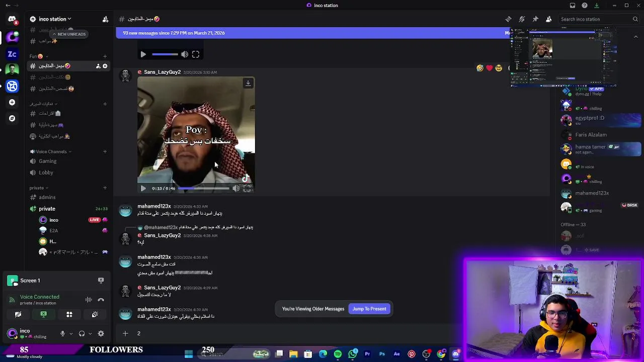This screenshot has width=644, height=362.
Task: Open pinned messages pin icon
Action: 535,19
